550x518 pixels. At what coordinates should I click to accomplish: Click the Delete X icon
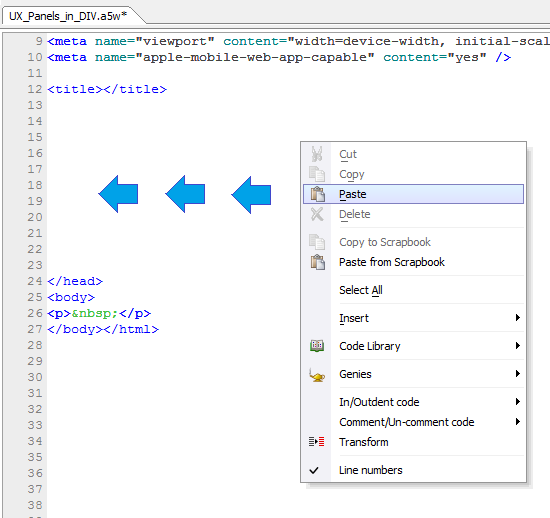[317, 214]
